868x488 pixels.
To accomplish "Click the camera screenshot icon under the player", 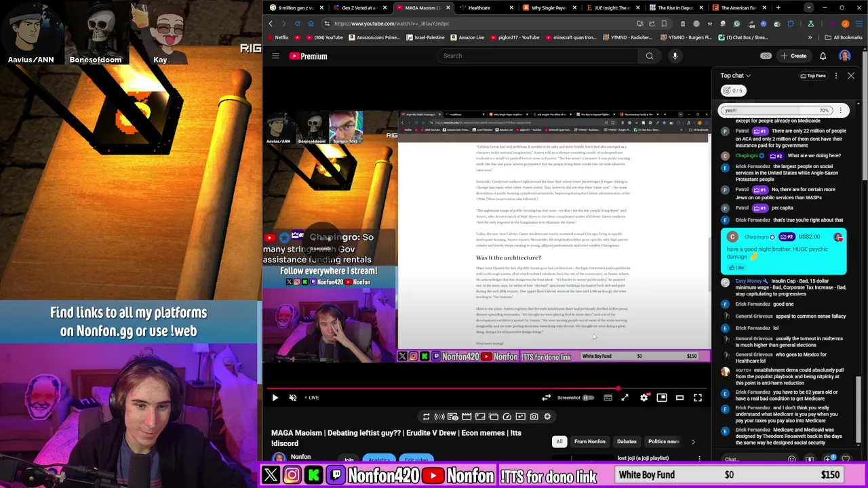I will (534, 417).
